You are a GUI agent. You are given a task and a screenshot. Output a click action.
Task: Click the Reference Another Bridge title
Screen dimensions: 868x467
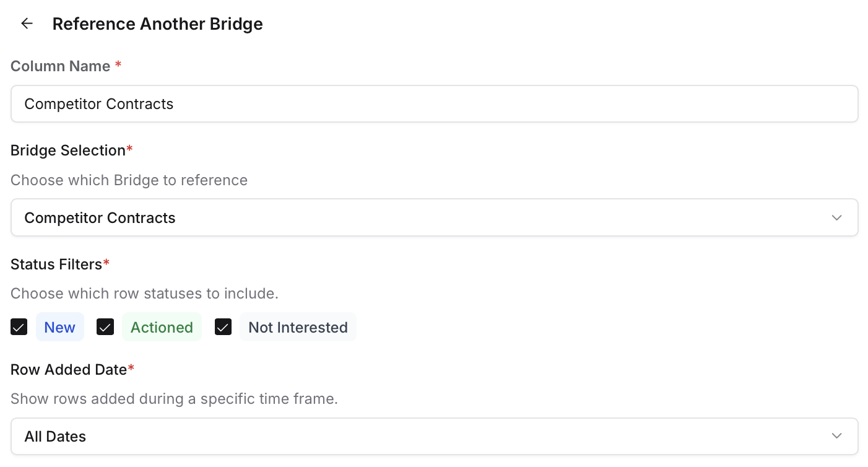pos(157,24)
